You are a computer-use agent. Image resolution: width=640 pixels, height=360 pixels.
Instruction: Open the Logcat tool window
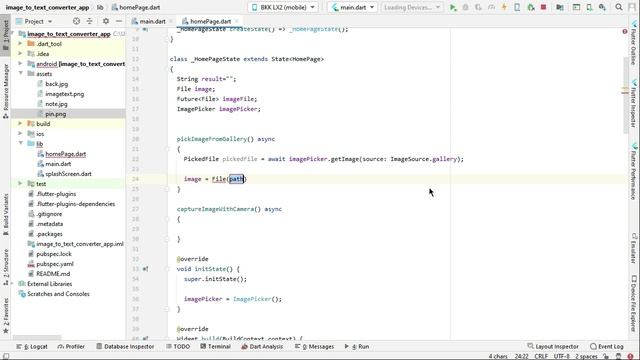32,347
